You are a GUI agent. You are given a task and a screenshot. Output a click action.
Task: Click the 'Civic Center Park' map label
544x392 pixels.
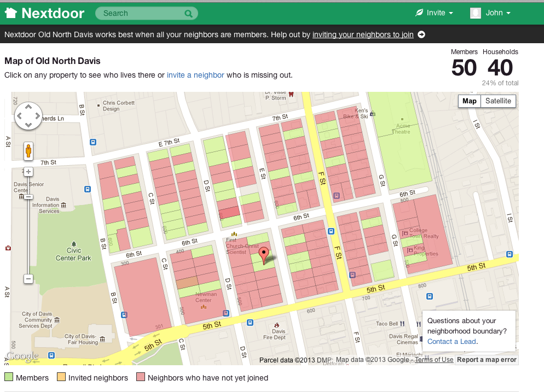click(73, 254)
